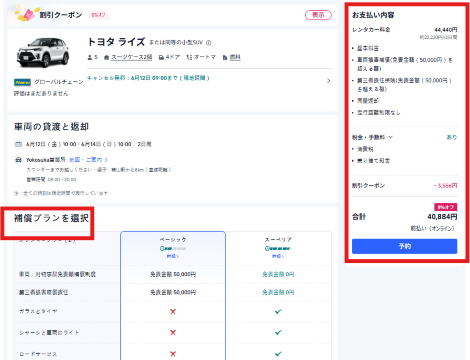Viewport: 470px width, 360px height.
Task: Click red X for ガラスとタイヤ in ベーシック
Action: click(x=173, y=311)
